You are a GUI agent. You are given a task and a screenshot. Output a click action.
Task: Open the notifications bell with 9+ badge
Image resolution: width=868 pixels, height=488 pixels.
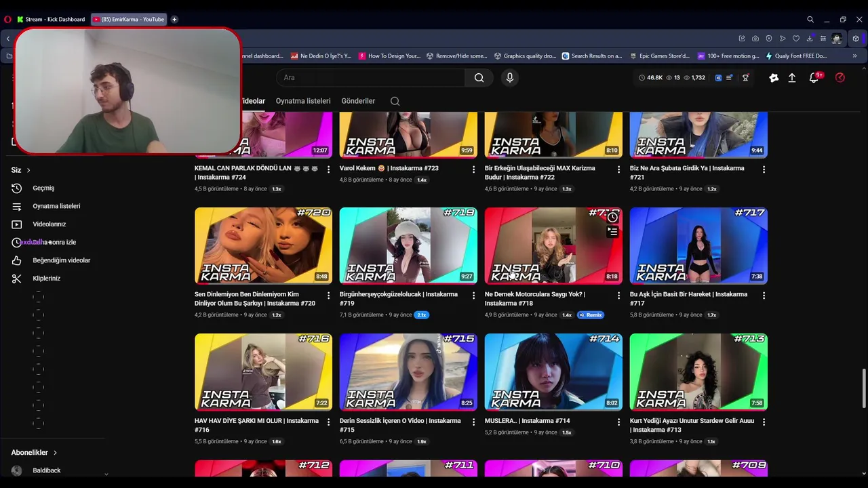point(814,78)
